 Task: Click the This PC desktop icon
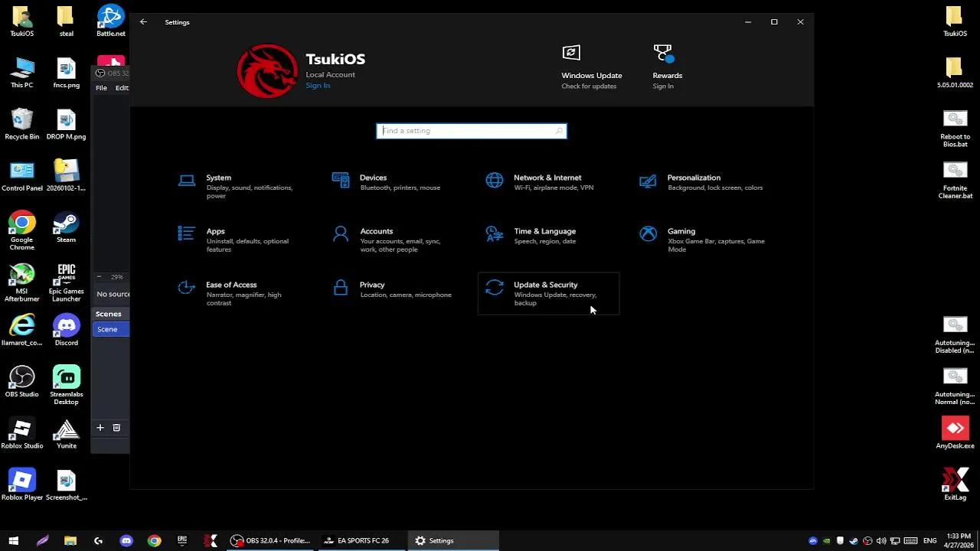pyautogui.click(x=21, y=73)
